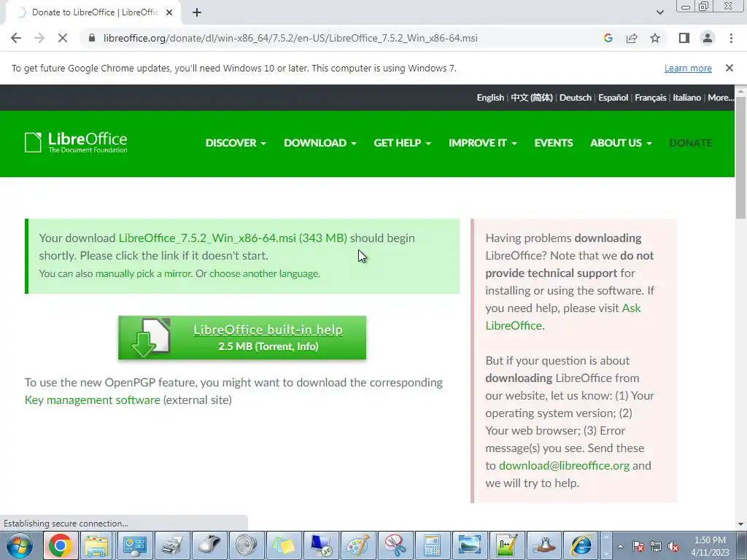
Task: Open the Chrome side panel
Action: pos(684,38)
